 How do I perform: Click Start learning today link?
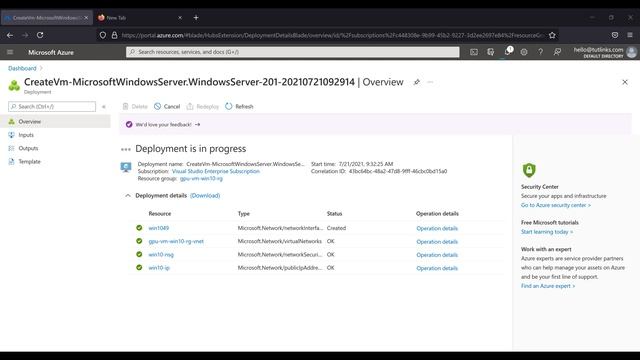click(x=547, y=232)
